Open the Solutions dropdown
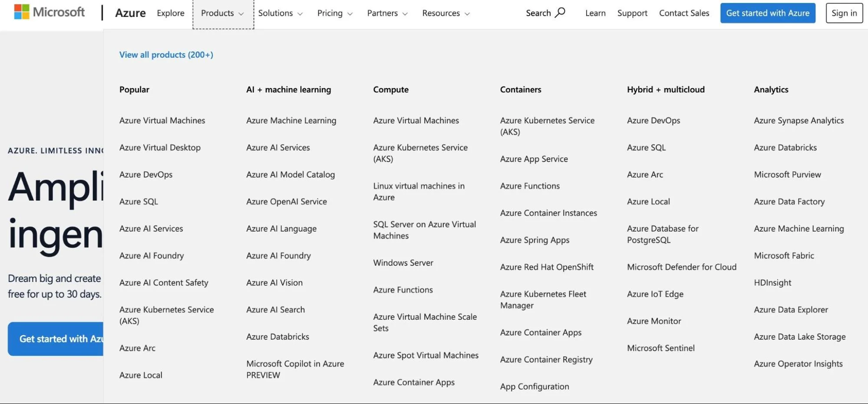This screenshot has height=404, width=868. (x=281, y=13)
